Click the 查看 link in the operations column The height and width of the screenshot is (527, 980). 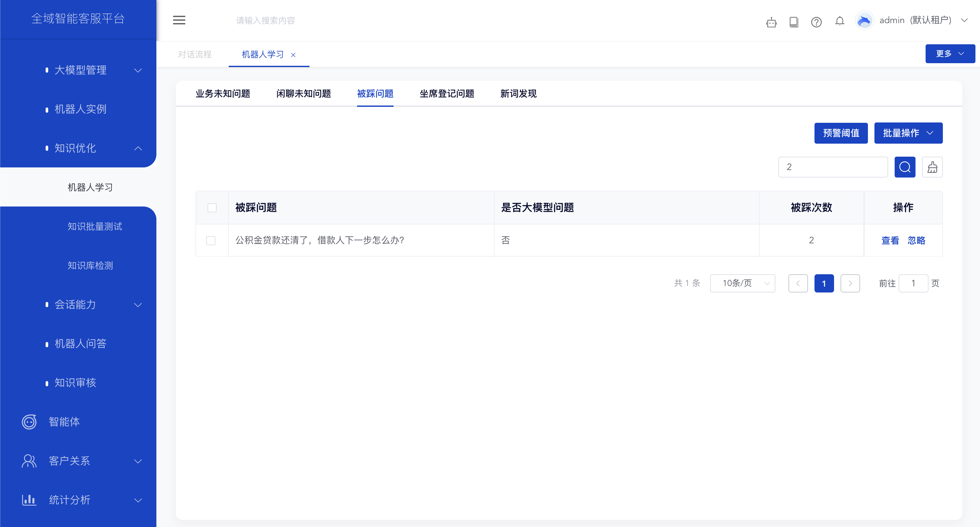[x=890, y=240]
